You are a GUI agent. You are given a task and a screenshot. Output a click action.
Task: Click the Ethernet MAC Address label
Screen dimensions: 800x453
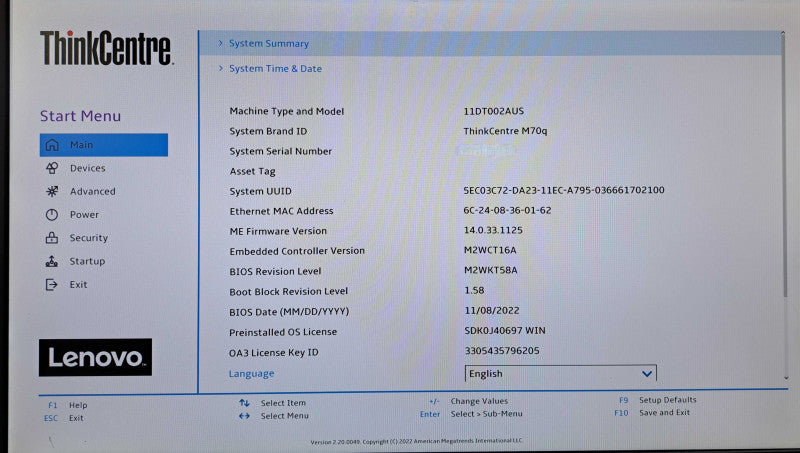point(281,211)
